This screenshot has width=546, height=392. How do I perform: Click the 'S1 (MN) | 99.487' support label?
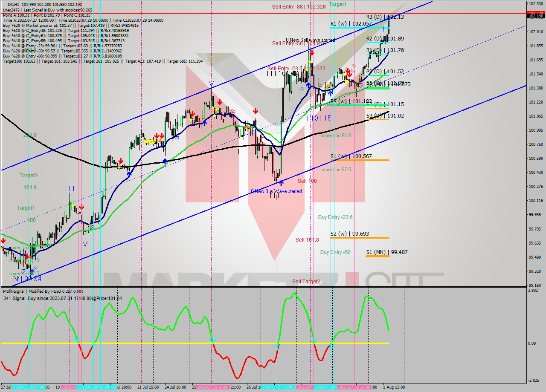pyautogui.click(x=386, y=252)
